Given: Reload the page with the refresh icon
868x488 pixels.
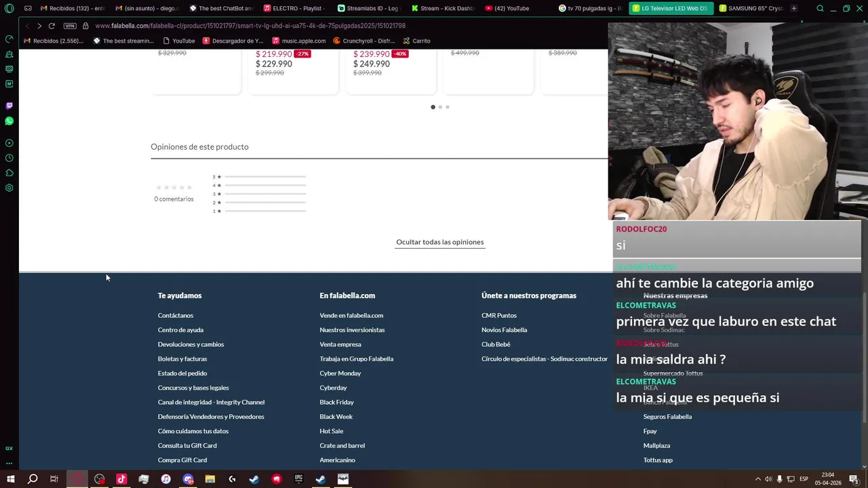Looking at the screenshot, I should (52, 26).
